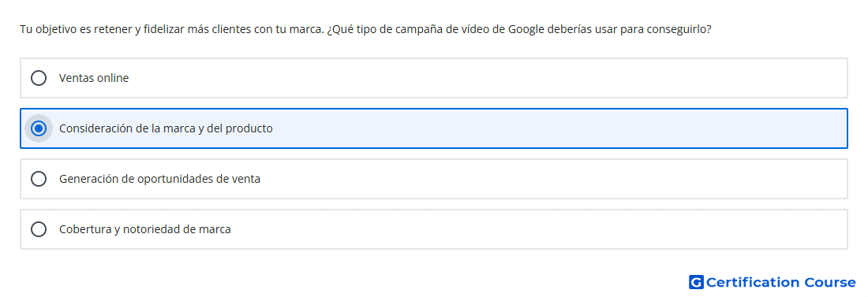This screenshot has height=297, width=868.
Task: Choose the "Generación de oportunidades de venta" radio
Action: tap(39, 179)
